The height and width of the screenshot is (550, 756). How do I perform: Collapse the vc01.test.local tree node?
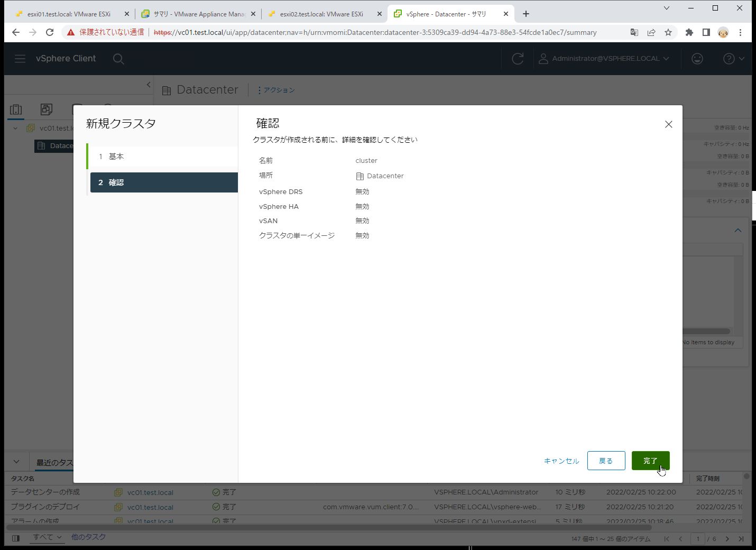coord(15,128)
